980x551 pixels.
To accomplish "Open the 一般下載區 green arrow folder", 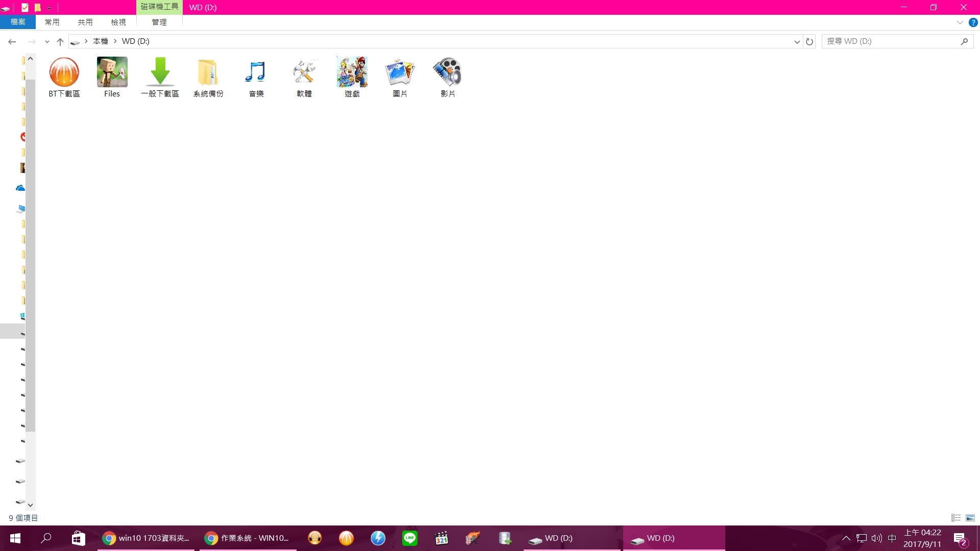I will pos(160,77).
